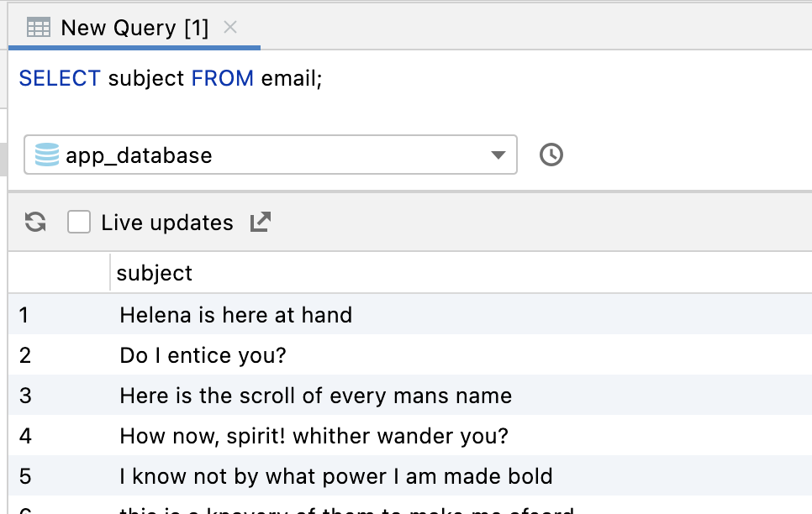The image size is (812, 514).
Task: Click the SELECT keyword in the query
Action: [x=60, y=79]
